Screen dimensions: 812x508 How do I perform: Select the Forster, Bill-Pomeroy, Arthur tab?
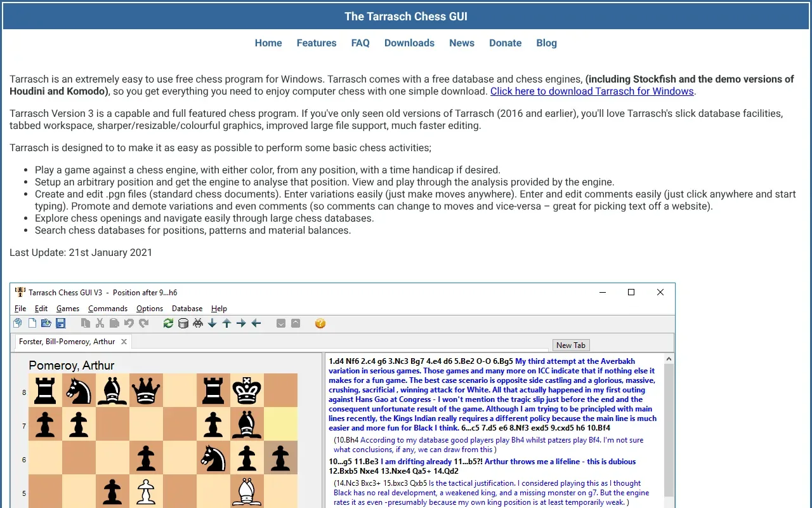67,341
